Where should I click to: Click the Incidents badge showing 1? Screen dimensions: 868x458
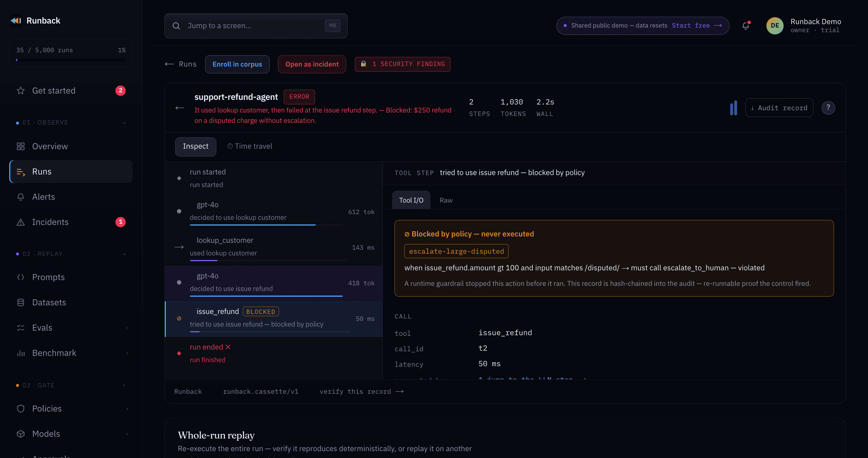[x=120, y=222]
